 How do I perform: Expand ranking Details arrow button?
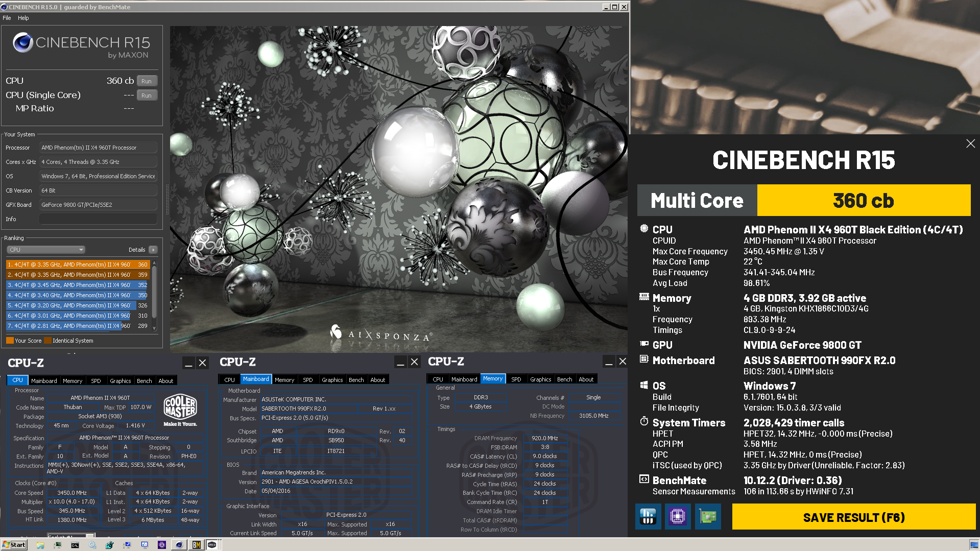point(153,250)
